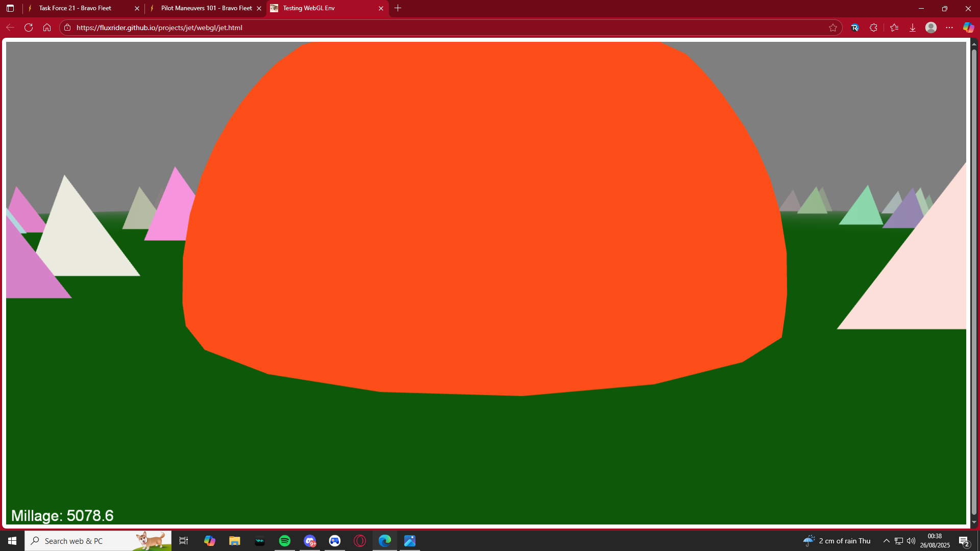
Task: Go to browser home page icon
Action: point(47,28)
